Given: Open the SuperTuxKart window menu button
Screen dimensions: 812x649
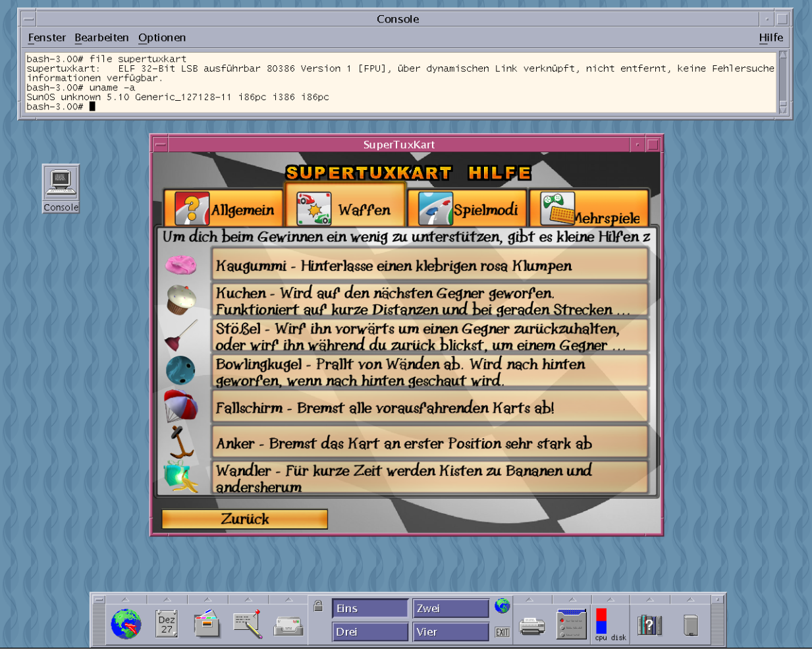Looking at the screenshot, I should pos(161,144).
